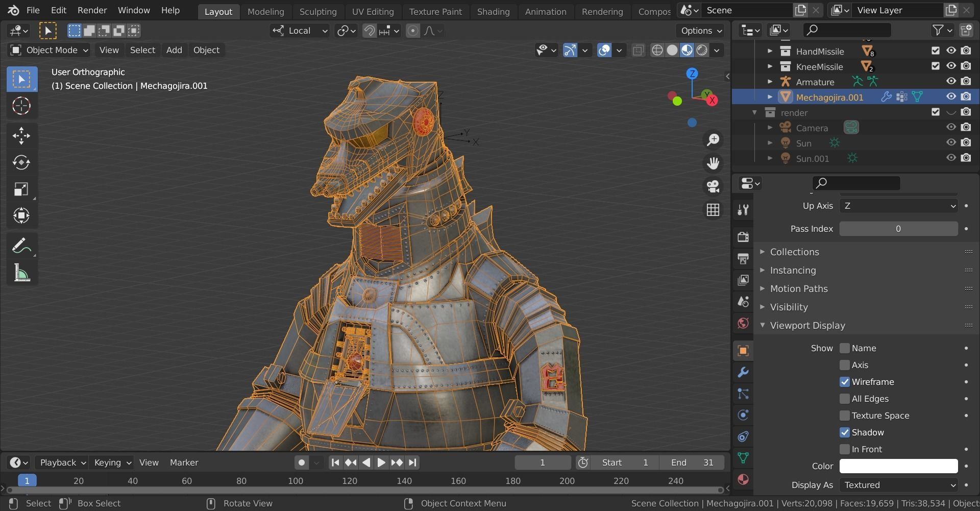Viewport: 980px width, 511px height.
Task: Open Object Data mesh properties tab
Action: 743,458
